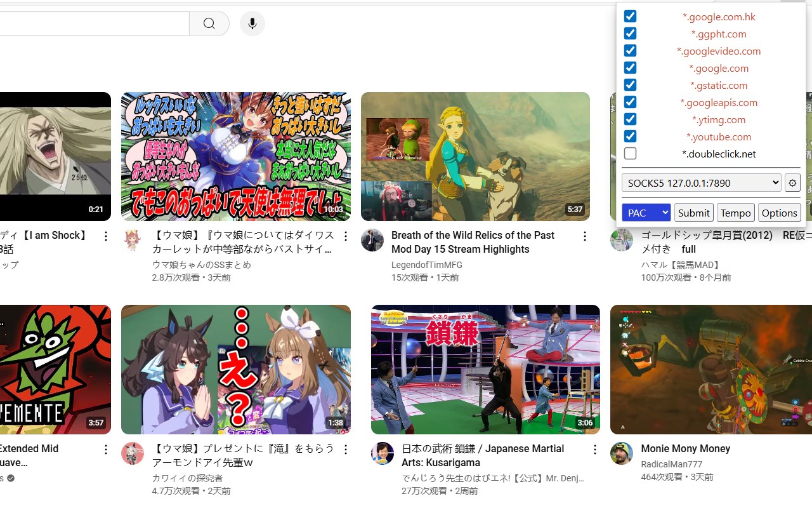Click the Submit button
Viewport: 812px width, 508px height.
point(693,213)
